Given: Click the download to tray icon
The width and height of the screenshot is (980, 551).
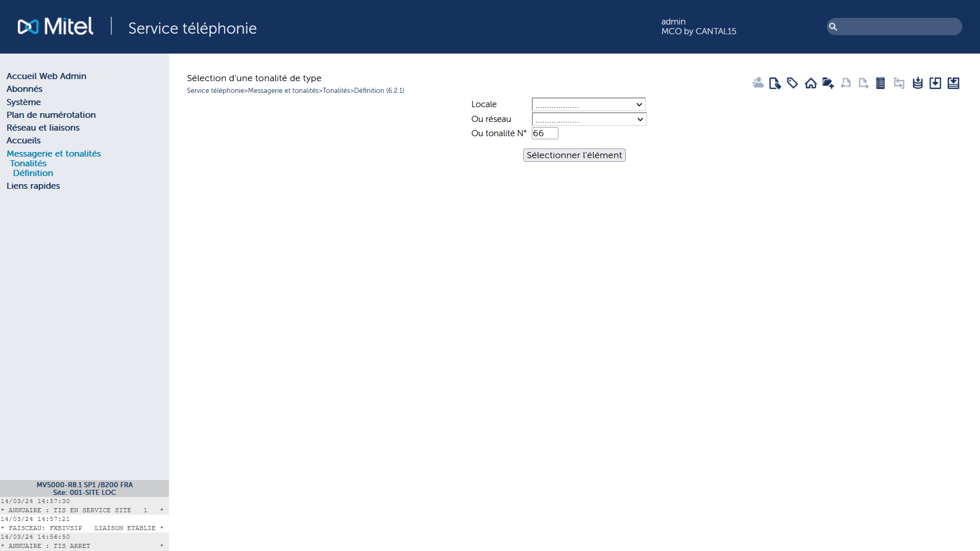Looking at the screenshot, I should [953, 83].
